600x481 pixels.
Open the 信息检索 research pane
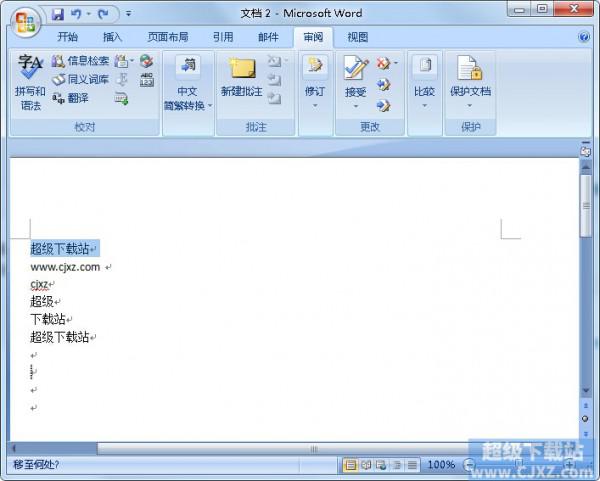[x=80, y=60]
